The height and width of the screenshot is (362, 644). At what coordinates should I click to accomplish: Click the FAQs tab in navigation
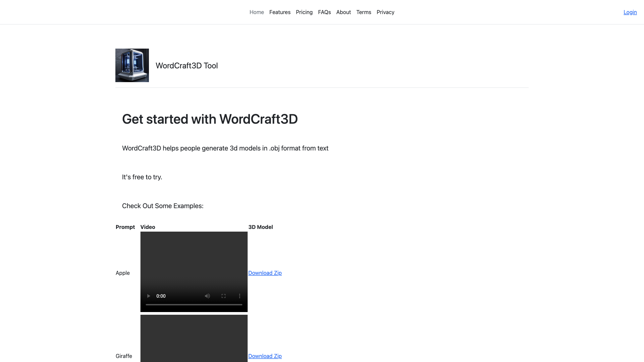325,12
